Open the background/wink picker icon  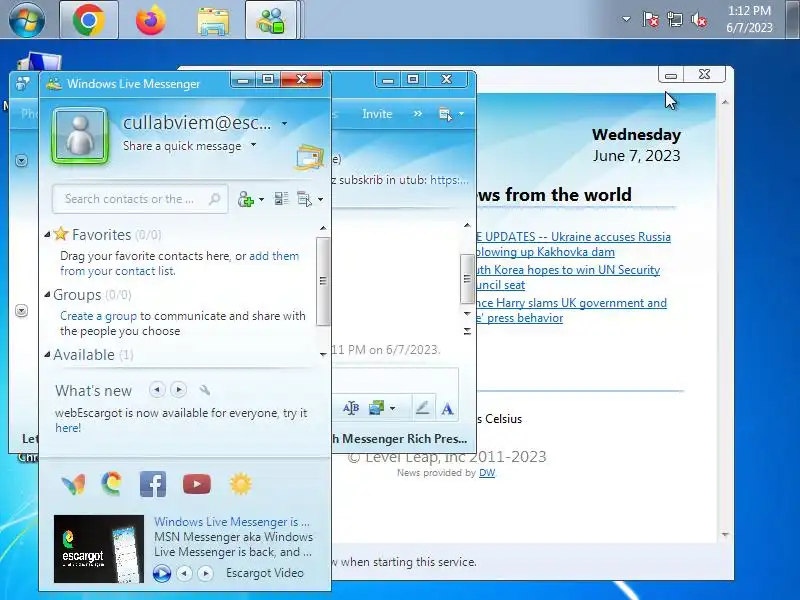click(377, 408)
